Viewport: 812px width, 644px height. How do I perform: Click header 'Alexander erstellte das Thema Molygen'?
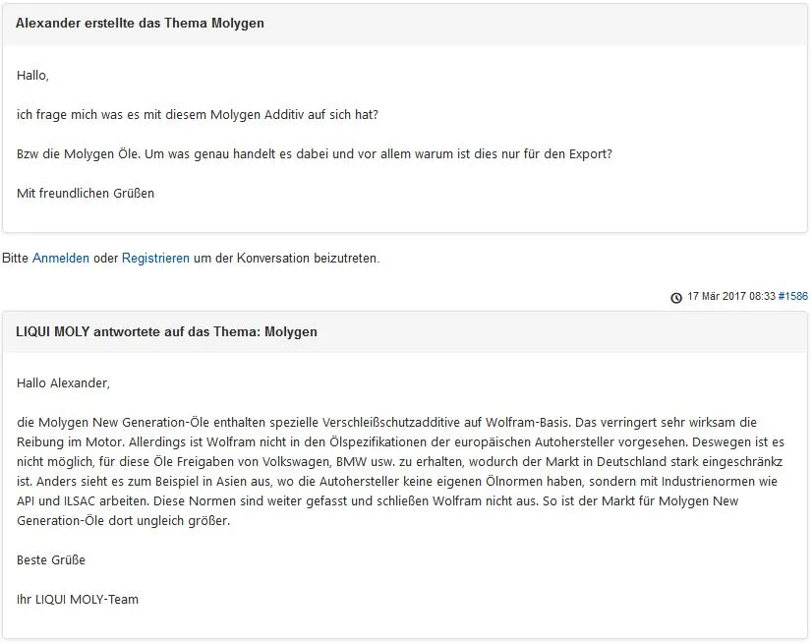pos(140,24)
